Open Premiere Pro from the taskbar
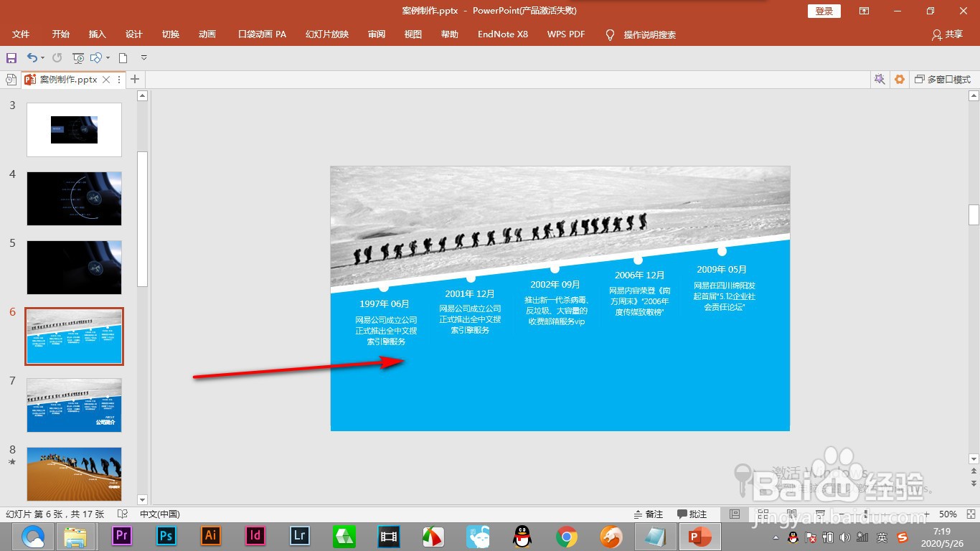The height and width of the screenshot is (551, 980). (122, 536)
